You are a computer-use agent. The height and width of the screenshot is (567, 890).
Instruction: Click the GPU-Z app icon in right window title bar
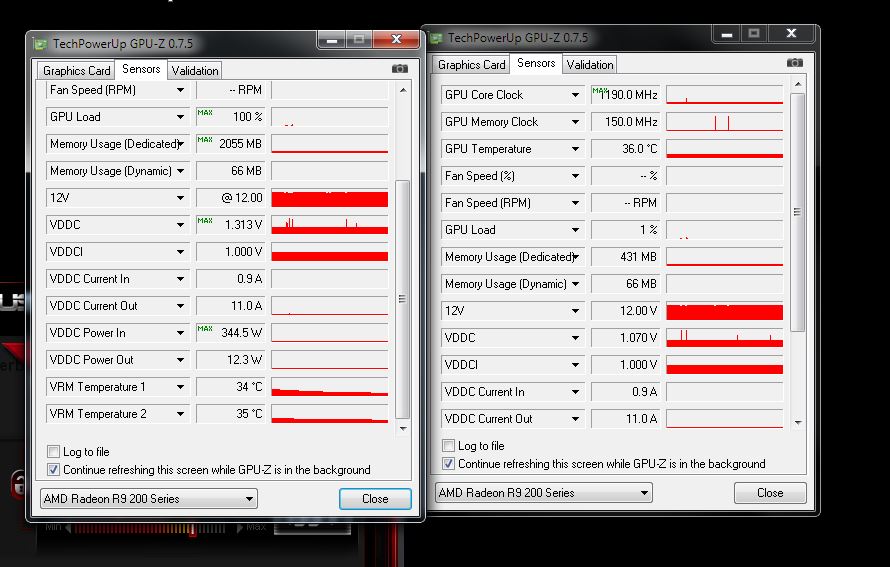[436, 38]
